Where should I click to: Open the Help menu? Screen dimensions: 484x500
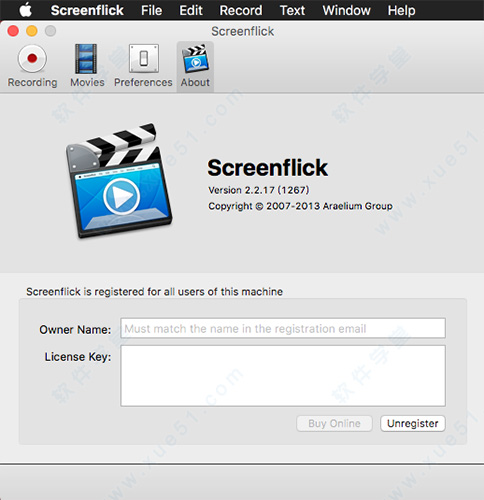coord(401,10)
